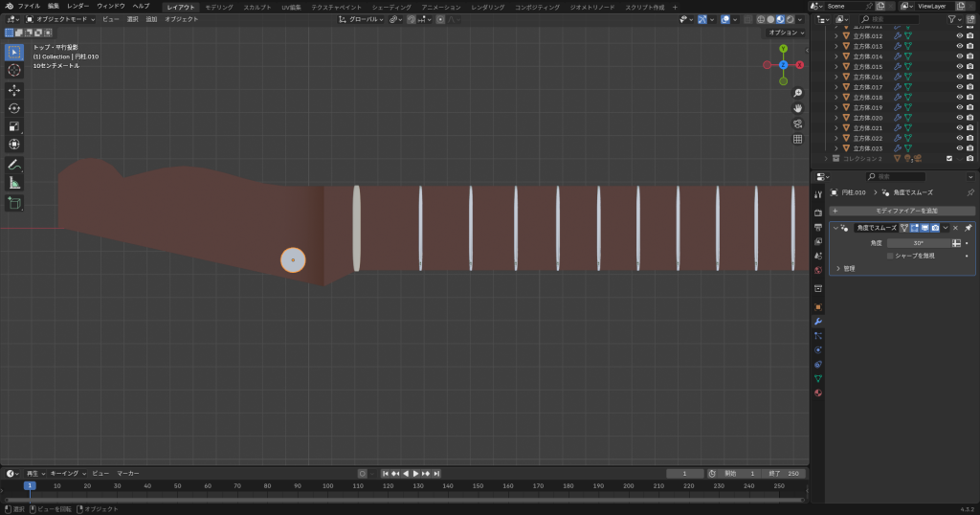The image size is (980, 515).
Task: Choose the Add Cube tool
Action: click(14, 203)
